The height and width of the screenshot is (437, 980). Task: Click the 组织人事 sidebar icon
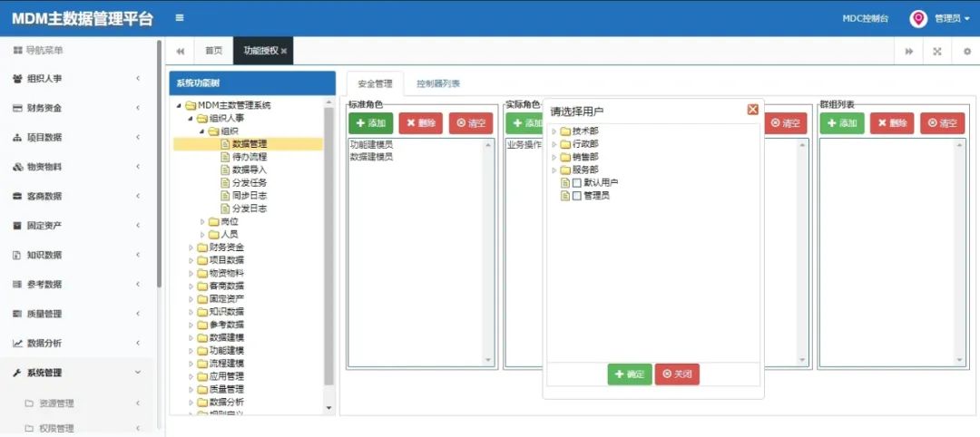[x=17, y=79]
